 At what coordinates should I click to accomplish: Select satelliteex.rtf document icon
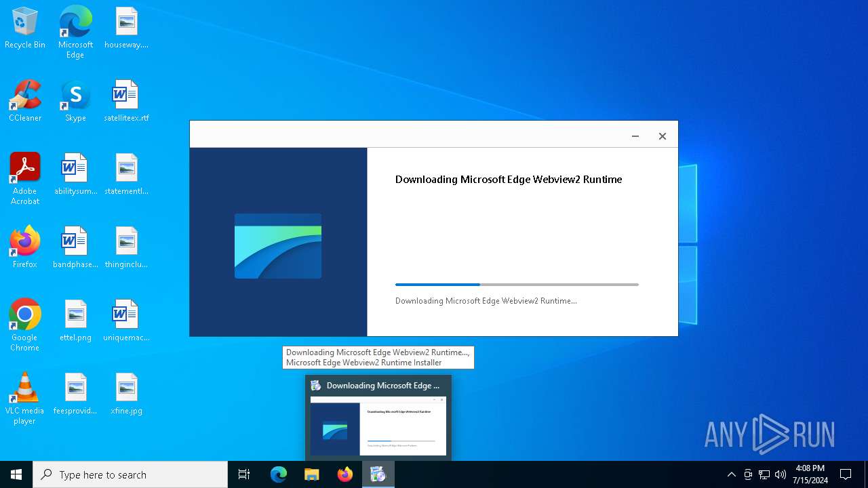pos(126,102)
